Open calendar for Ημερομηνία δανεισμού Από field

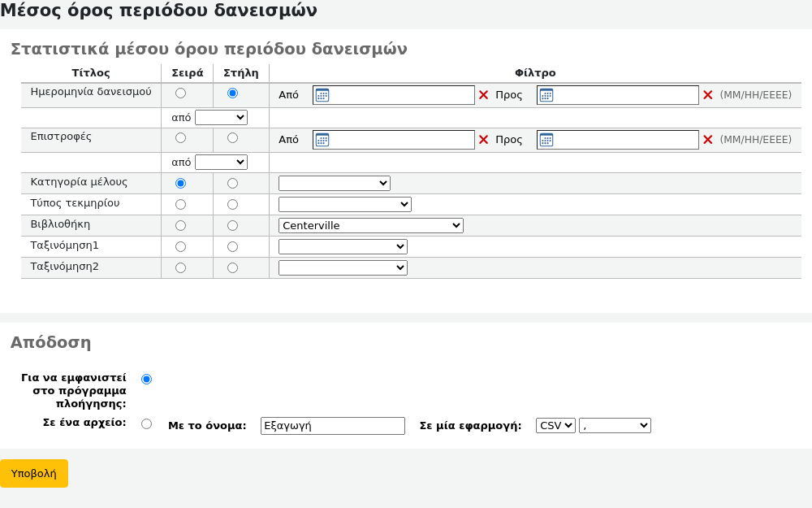[x=322, y=95]
